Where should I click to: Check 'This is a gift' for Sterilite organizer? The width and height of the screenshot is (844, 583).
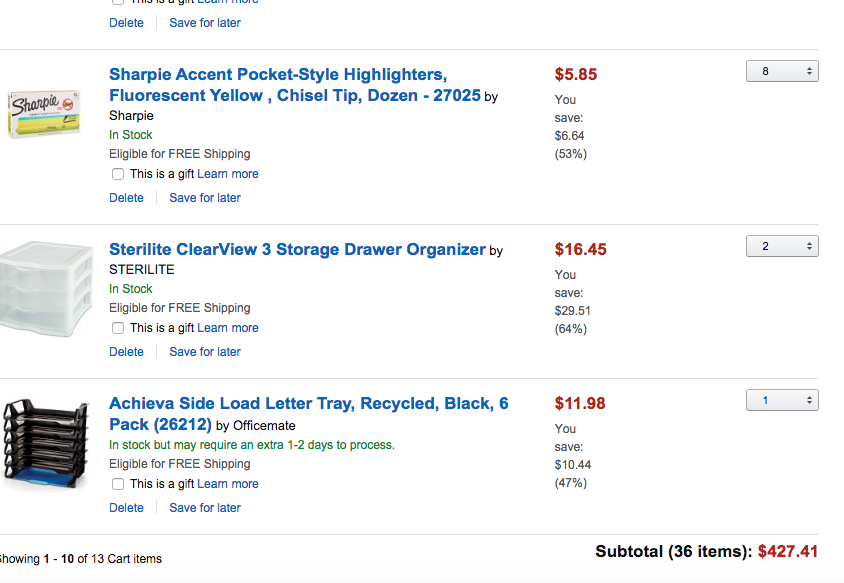tap(118, 328)
